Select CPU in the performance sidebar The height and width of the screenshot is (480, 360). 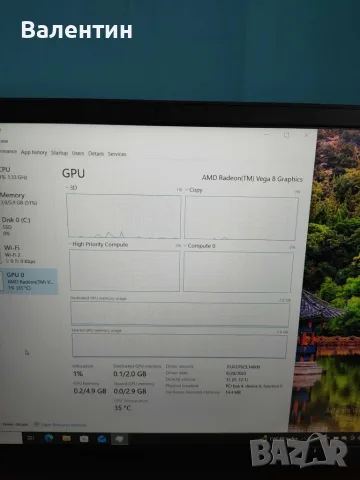(x=28, y=173)
